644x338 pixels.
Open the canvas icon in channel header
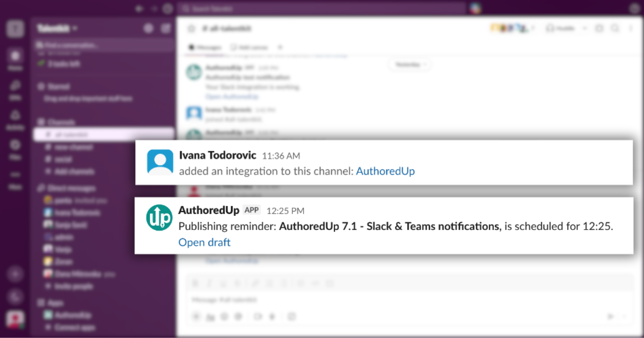click(599, 29)
